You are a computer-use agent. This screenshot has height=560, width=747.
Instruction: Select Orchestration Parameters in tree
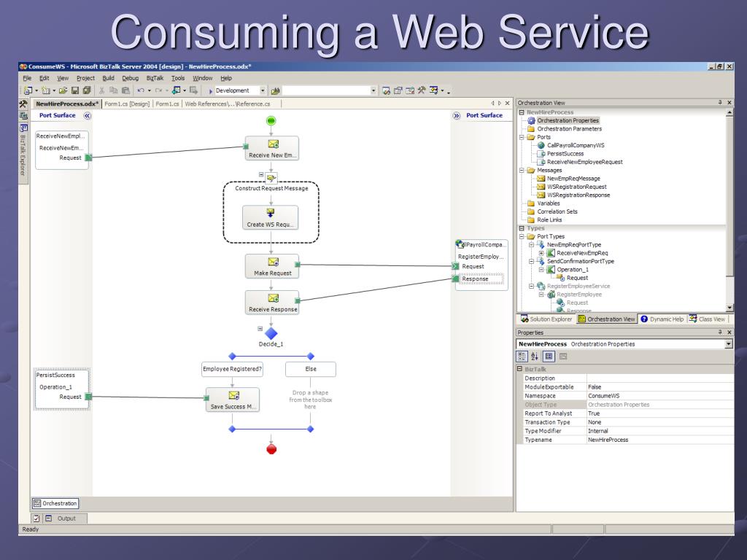pos(565,128)
